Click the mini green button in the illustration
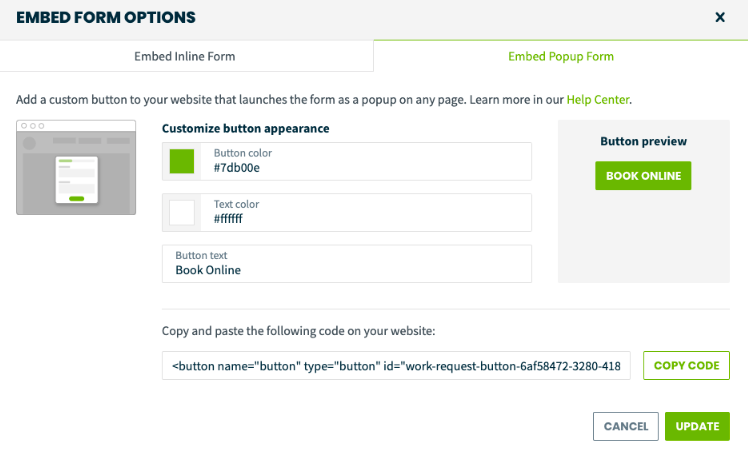Image resolution: width=748 pixels, height=458 pixels. [76, 198]
